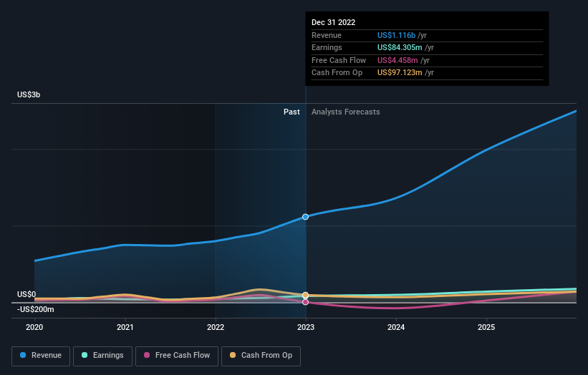This screenshot has height=375, width=588.
Task: Click the Past section label
Action: point(291,112)
